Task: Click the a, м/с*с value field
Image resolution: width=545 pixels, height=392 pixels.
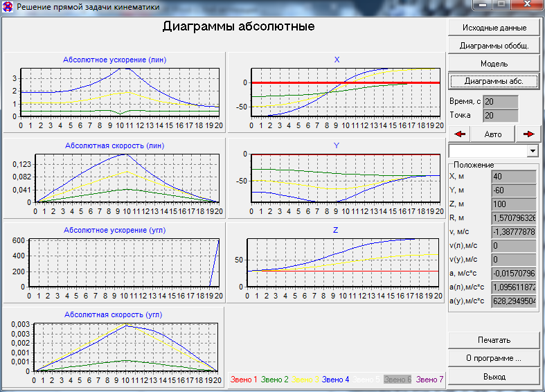Action: 514,274
